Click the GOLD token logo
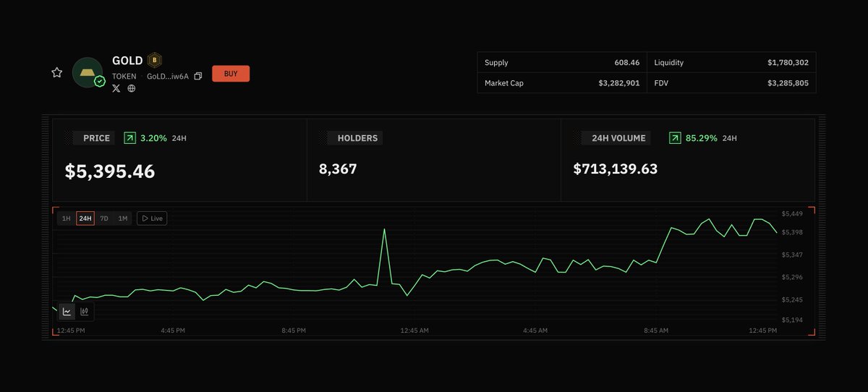Viewport: 868px width, 392px height. tap(87, 72)
